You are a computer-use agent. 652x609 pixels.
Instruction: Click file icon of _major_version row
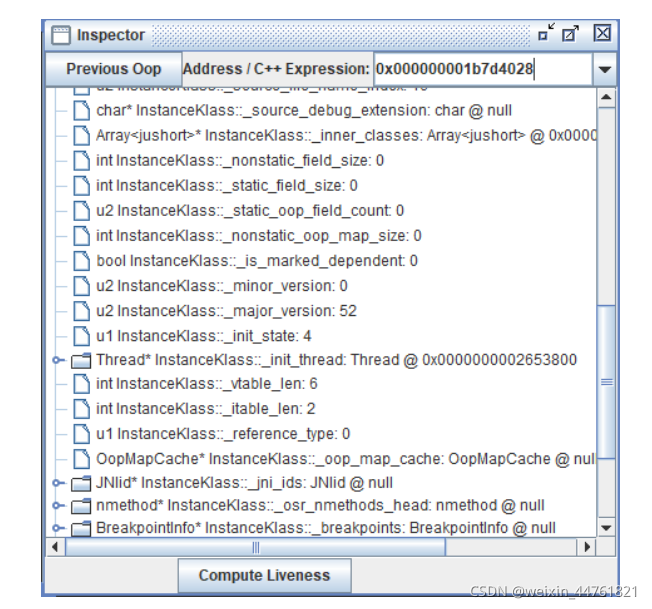81,311
